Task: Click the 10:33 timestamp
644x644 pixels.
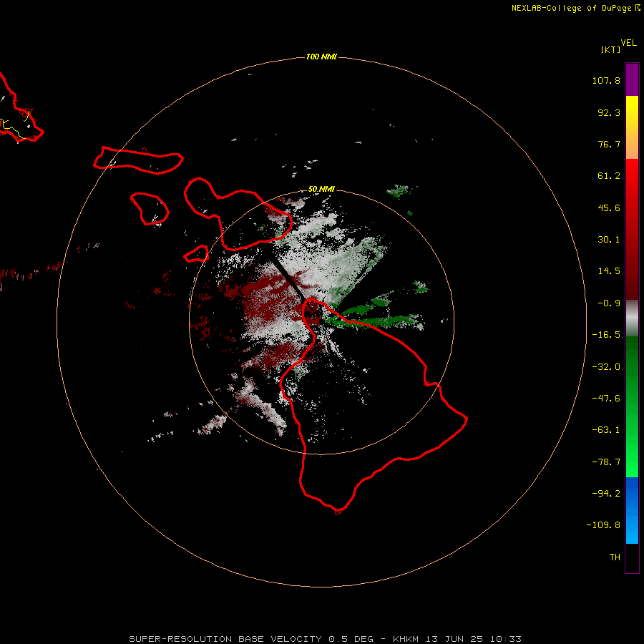Action: tap(506, 639)
